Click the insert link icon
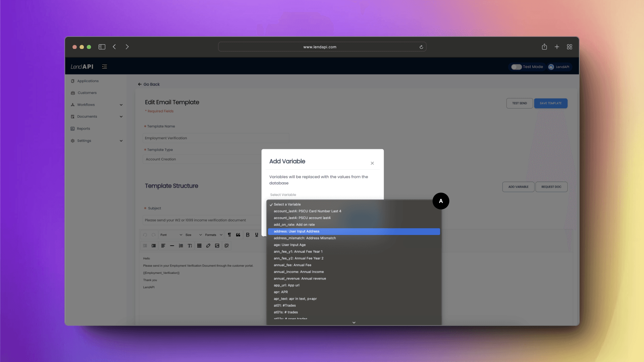This screenshot has width=644, height=362. coord(208,246)
